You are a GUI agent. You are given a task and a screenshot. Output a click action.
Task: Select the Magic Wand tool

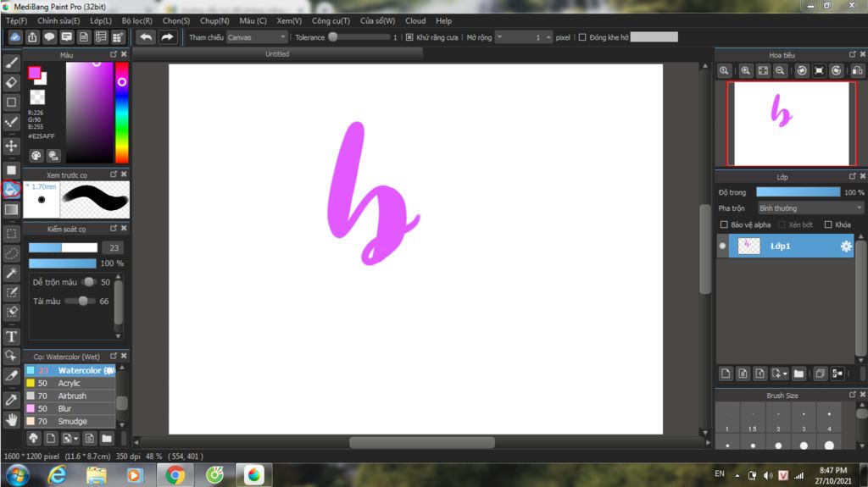click(x=11, y=273)
